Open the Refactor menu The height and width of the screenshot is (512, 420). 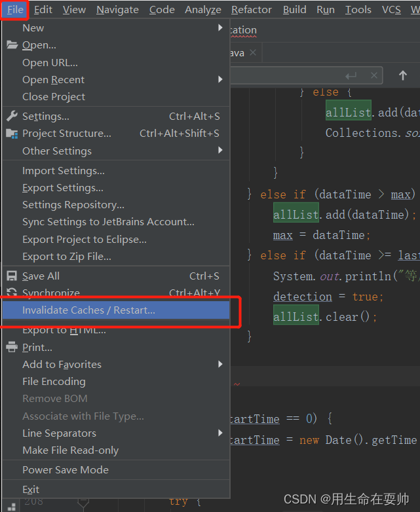pos(252,10)
